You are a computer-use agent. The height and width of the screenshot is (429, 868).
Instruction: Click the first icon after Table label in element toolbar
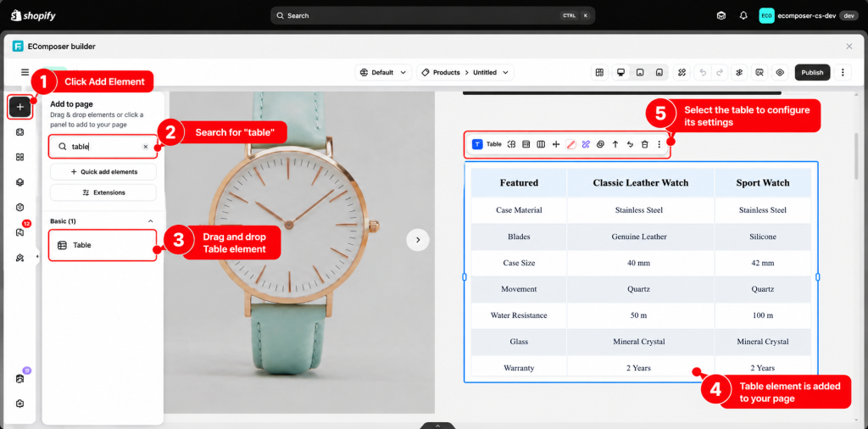(x=511, y=144)
